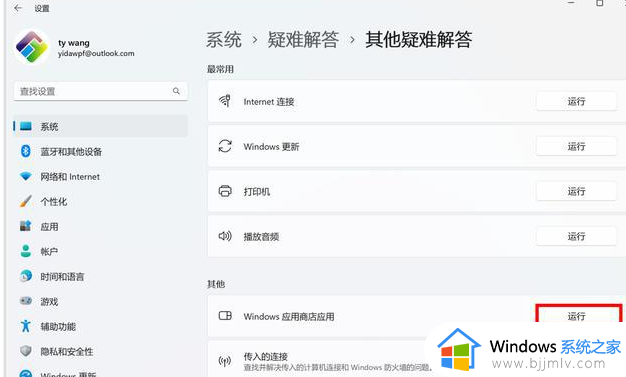Click the incoming connections antenna icon
Viewport: 626px width, 377px height.
coord(225,361)
